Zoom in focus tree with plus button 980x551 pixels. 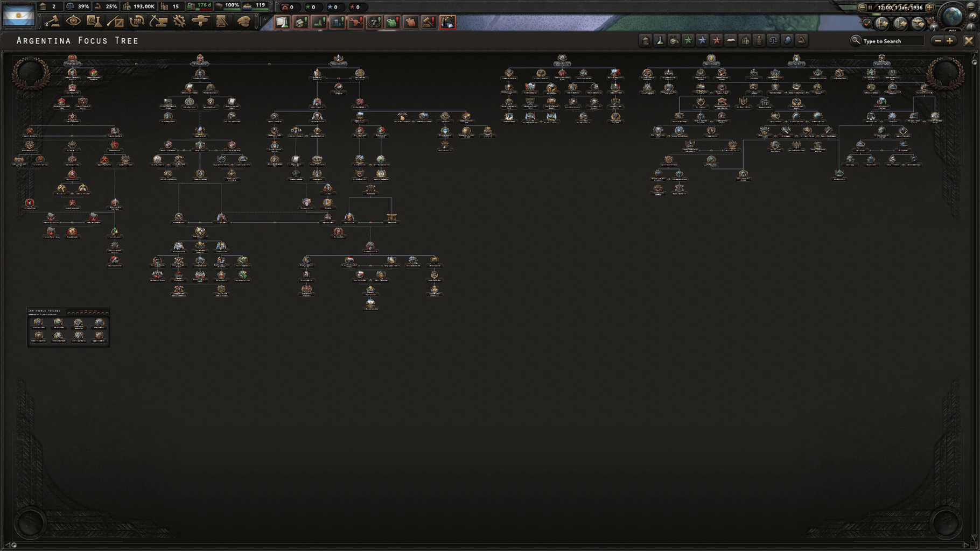pyautogui.click(x=950, y=41)
